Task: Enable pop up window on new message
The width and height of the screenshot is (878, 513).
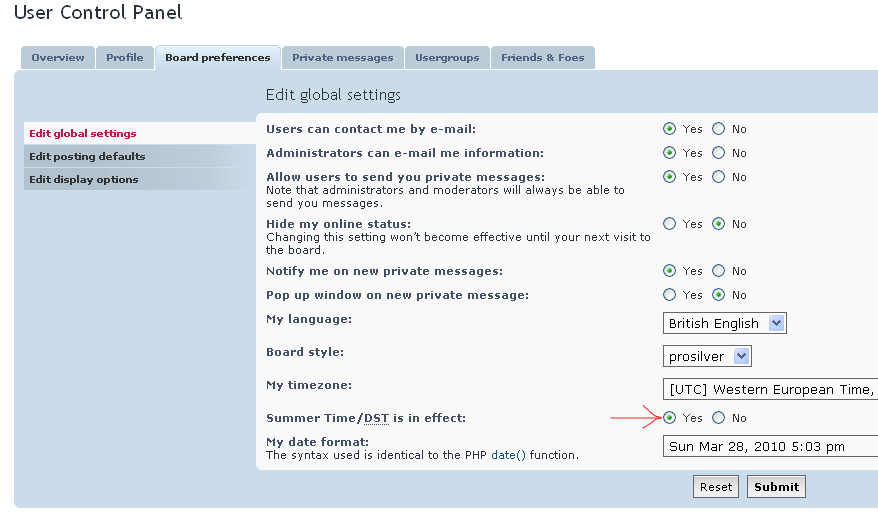Action: 670,295
